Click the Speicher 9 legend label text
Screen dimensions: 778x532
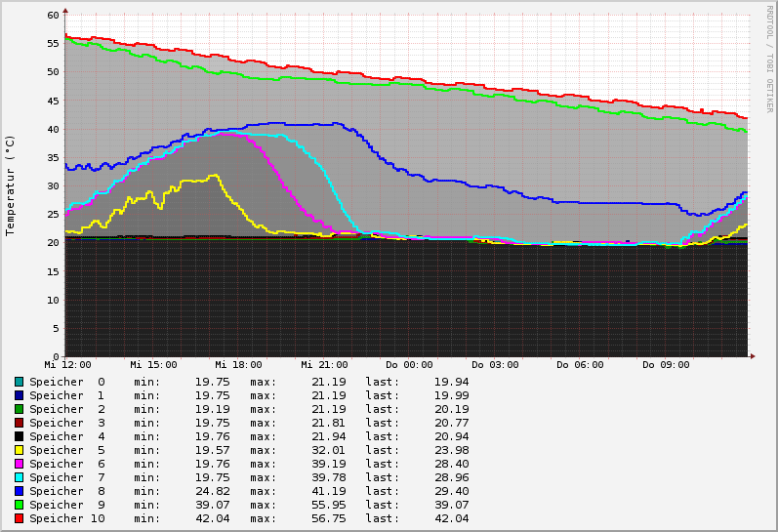(x=66, y=505)
